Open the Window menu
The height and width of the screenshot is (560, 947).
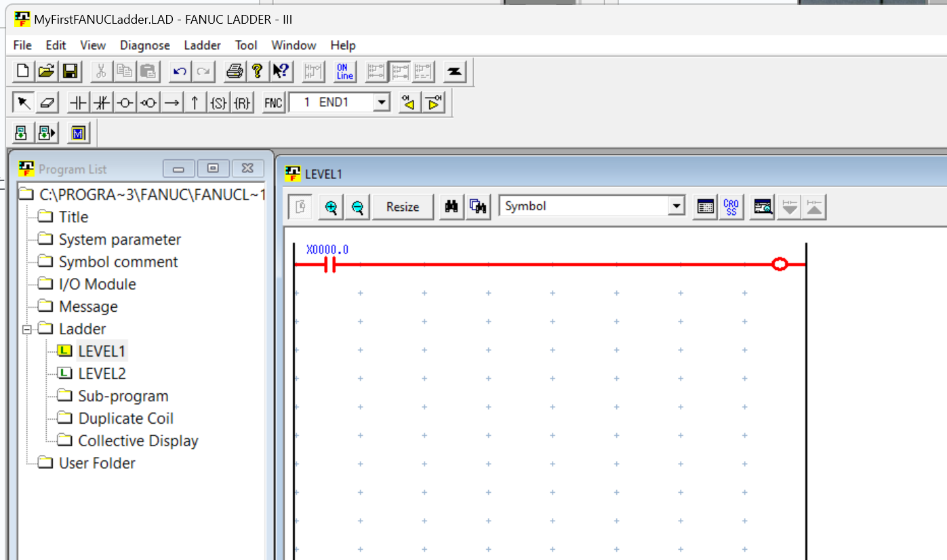tap(294, 45)
